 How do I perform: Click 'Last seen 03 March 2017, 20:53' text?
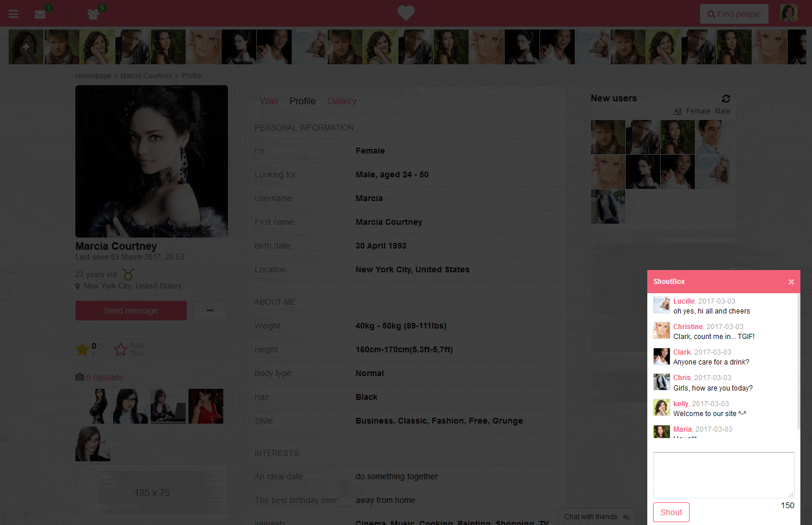click(x=129, y=257)
